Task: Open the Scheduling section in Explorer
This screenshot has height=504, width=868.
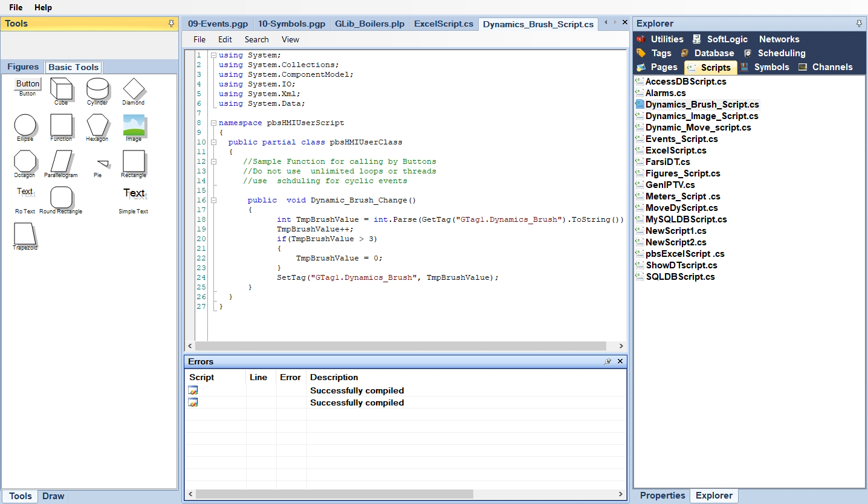Action: pos(780,53)
